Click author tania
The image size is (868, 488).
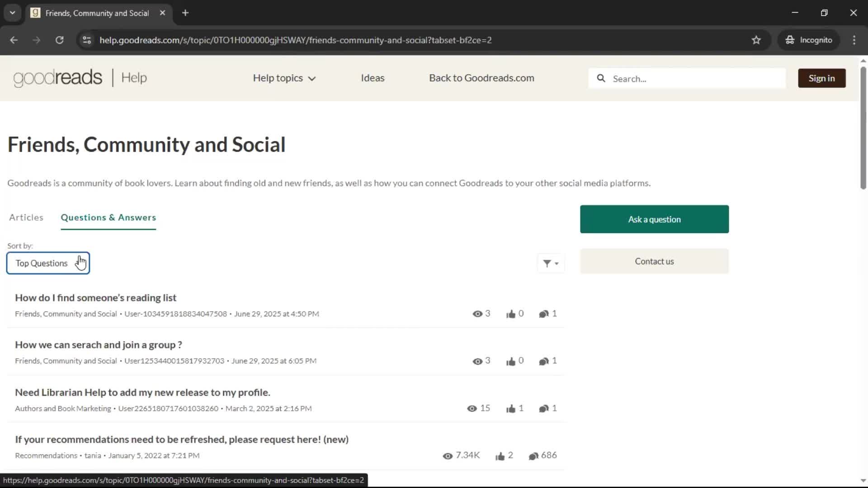coord(93,456)
